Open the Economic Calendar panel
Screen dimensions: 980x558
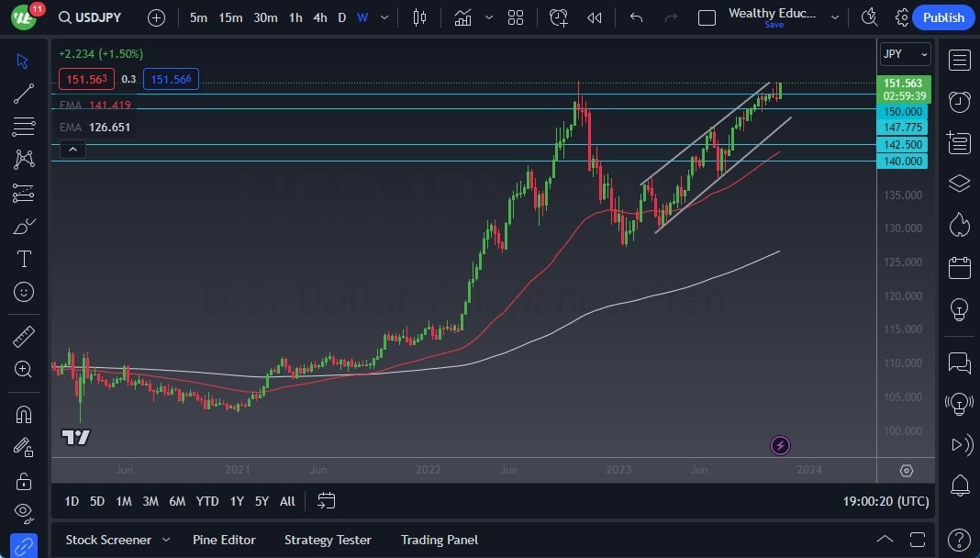(x=959, y=266)
